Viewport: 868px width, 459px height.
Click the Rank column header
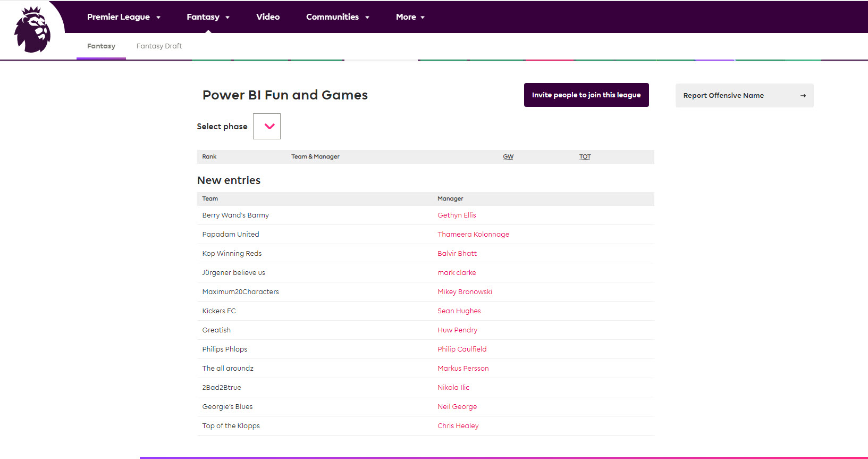click(209, 157)
